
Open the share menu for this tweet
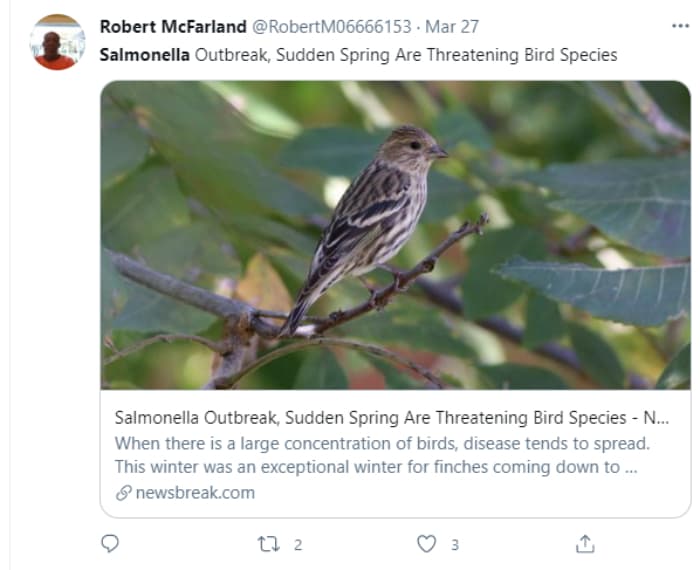[586, 544]
